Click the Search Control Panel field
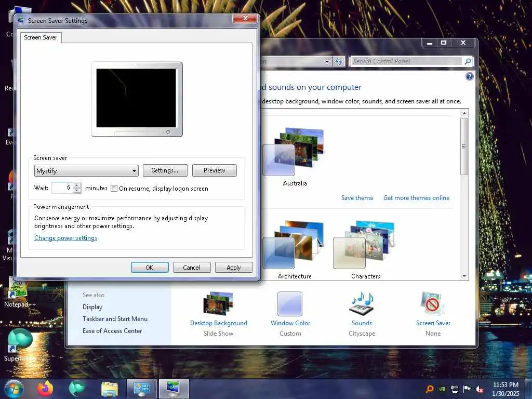This screenshot has height=399, width=532. [406, 61]
